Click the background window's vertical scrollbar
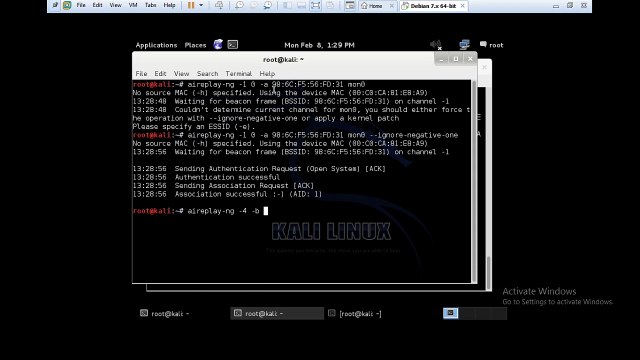Viewport: 640px width, 360px height. tap(488, 273)
